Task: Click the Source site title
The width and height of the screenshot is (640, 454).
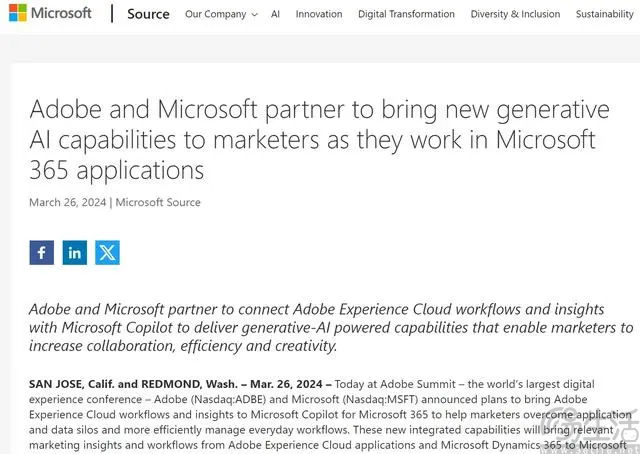Action: click(x=148, y=14)
